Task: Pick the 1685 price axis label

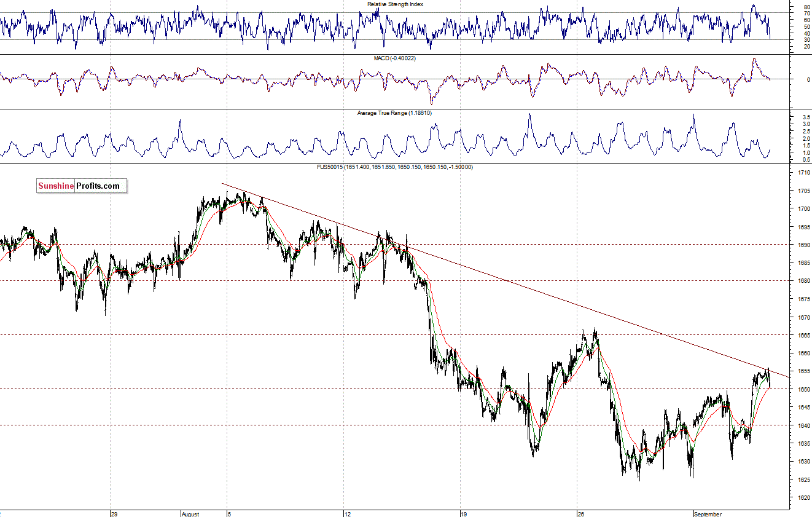Action: tap(804, 263)
